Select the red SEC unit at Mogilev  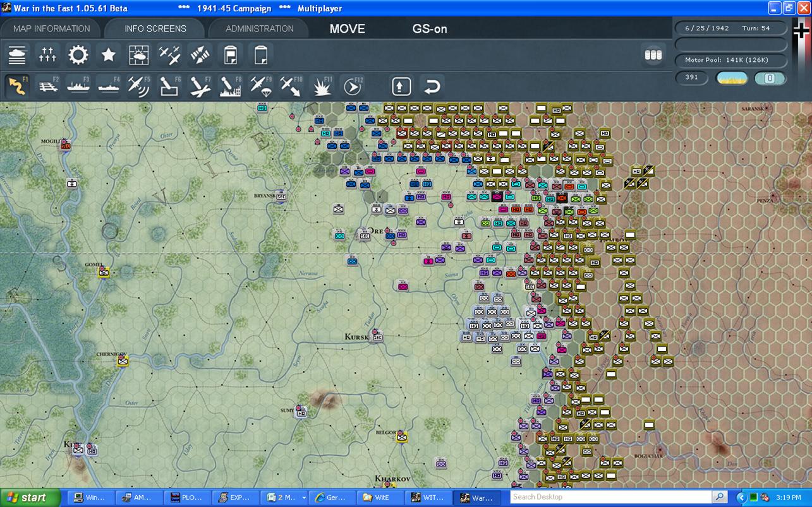(66, 146)
